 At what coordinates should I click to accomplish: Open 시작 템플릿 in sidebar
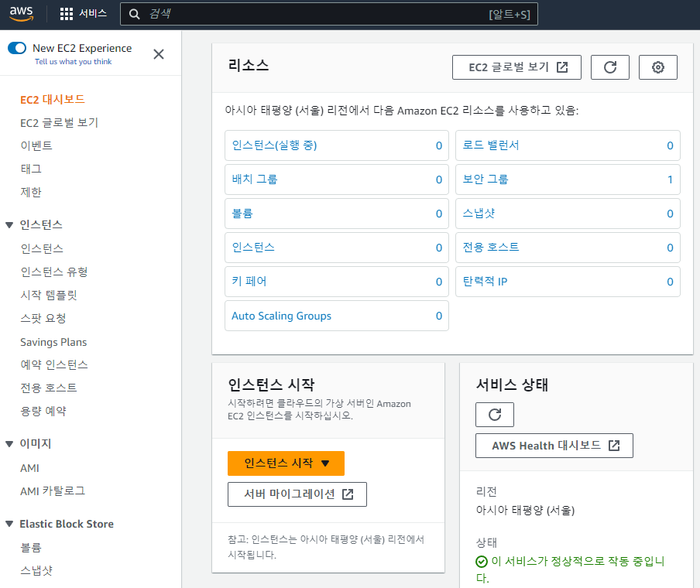click(49, 295)
